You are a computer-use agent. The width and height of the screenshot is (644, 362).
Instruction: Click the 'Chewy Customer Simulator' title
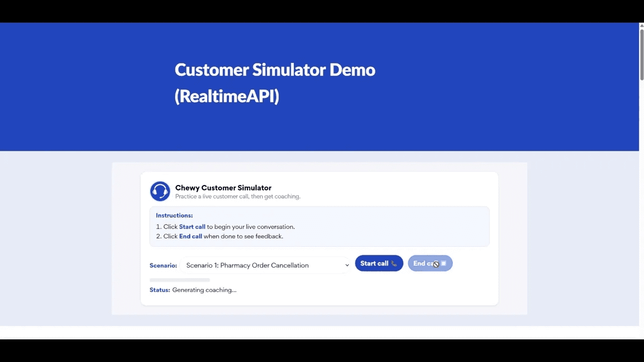[x=223, y=188]
